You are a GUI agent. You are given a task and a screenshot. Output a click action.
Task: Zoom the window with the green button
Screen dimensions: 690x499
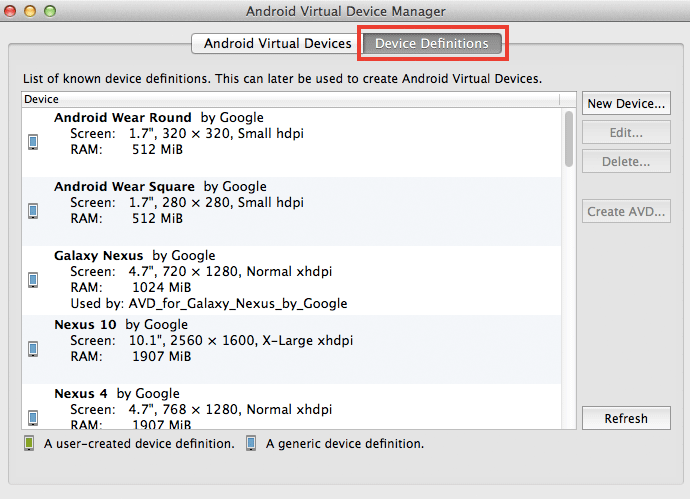pos(50,11)
